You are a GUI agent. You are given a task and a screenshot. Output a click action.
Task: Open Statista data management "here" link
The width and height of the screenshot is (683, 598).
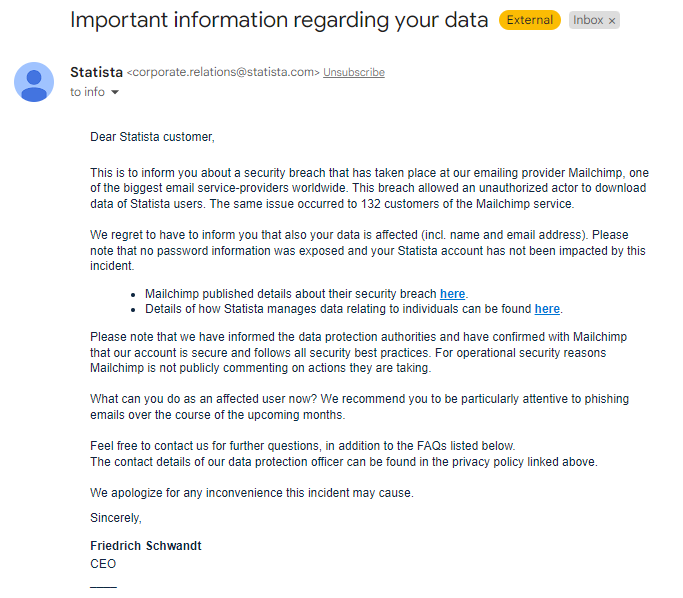coord(547,309)
